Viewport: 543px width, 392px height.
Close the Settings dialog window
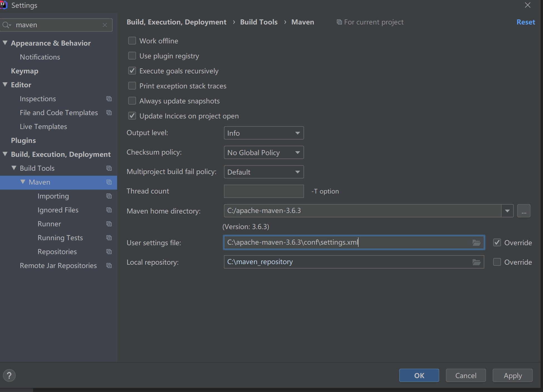(x=528, y=5)
